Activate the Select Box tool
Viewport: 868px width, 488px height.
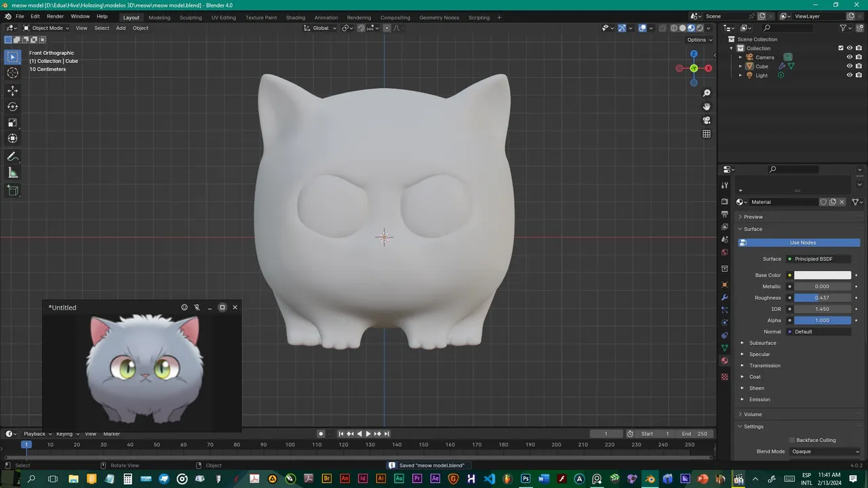[x=13, y=57]
